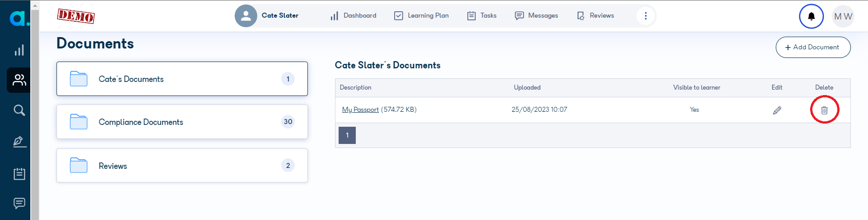The image size is (868, 220).
Task: Expand the three-dot more options menu
Action: [x=646, y=16]
